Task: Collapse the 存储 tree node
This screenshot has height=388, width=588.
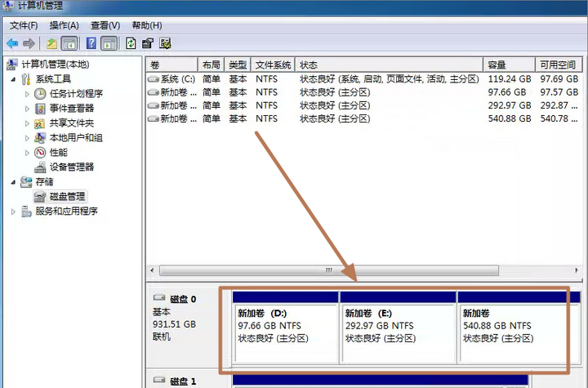Action: pyautogui.click(x=13, y=182)
